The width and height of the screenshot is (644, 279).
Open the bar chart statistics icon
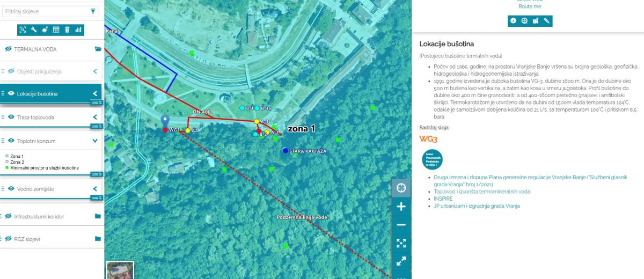coord(78,30)
